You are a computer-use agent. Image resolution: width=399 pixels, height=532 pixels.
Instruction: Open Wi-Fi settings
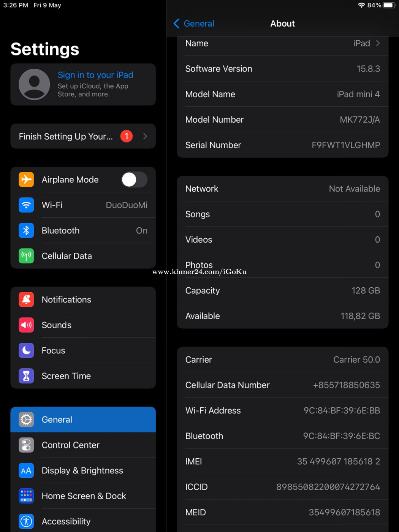coord(83,205)
